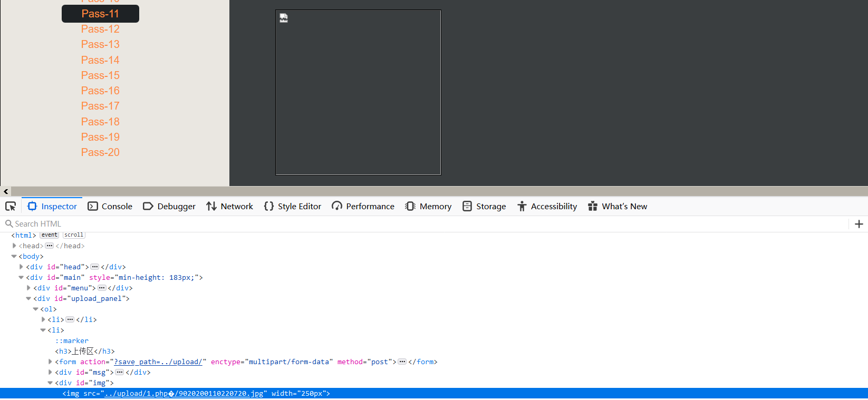Expand the div id="head" node
The height and width of the screenshot is (400, 868).
point(21,267)
